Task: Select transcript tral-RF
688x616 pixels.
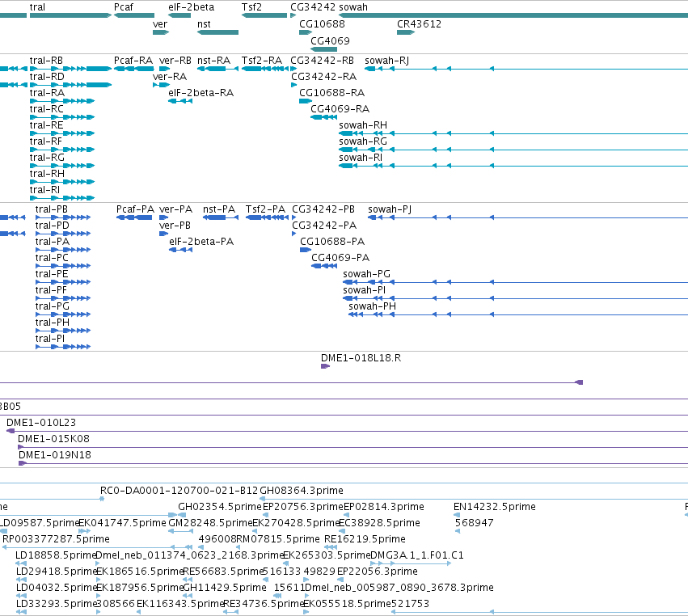Action: click(x=45, y=141)
